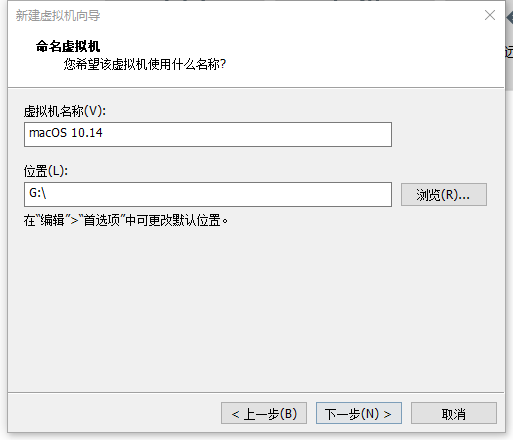The width and height of the screenshot is (513, 440).
Task: Click the partially hidden icon behind the dialog
Action: tap(510, 17)
